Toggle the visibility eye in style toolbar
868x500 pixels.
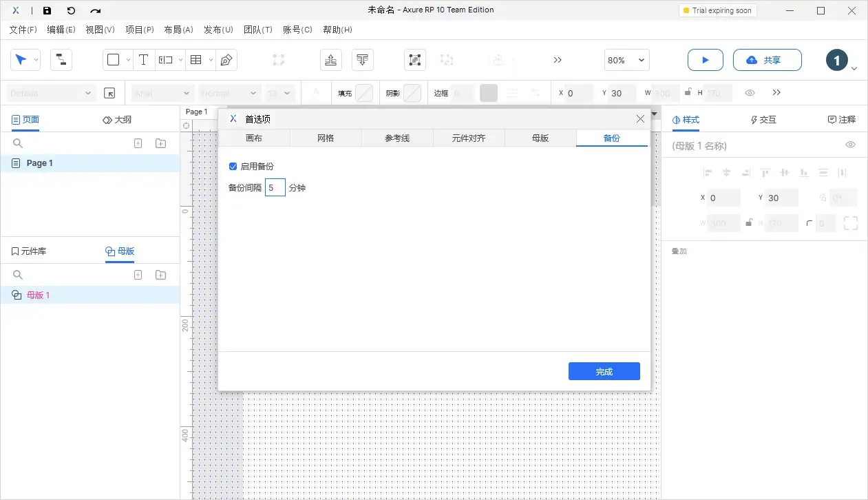pyautogui.click(x=750, y=93)
